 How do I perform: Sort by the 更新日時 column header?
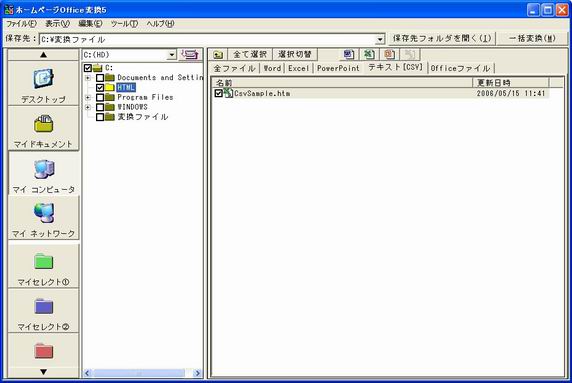[x=511, y=83]
